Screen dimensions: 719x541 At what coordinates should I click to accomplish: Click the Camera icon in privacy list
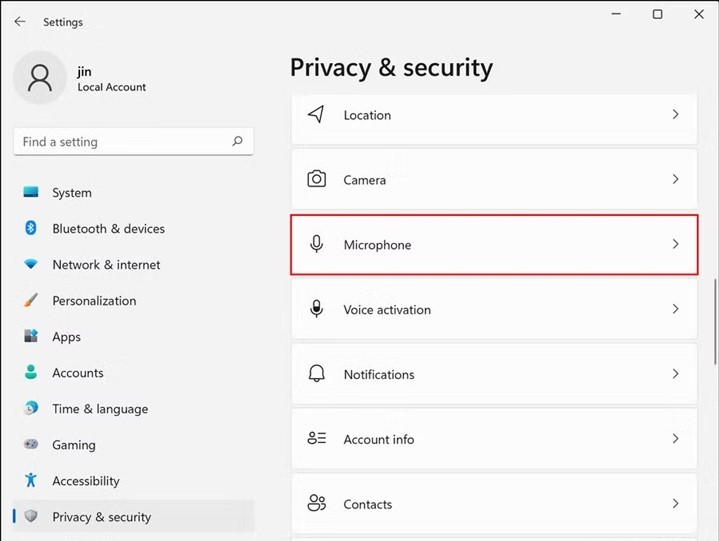(x=317, y=180)
